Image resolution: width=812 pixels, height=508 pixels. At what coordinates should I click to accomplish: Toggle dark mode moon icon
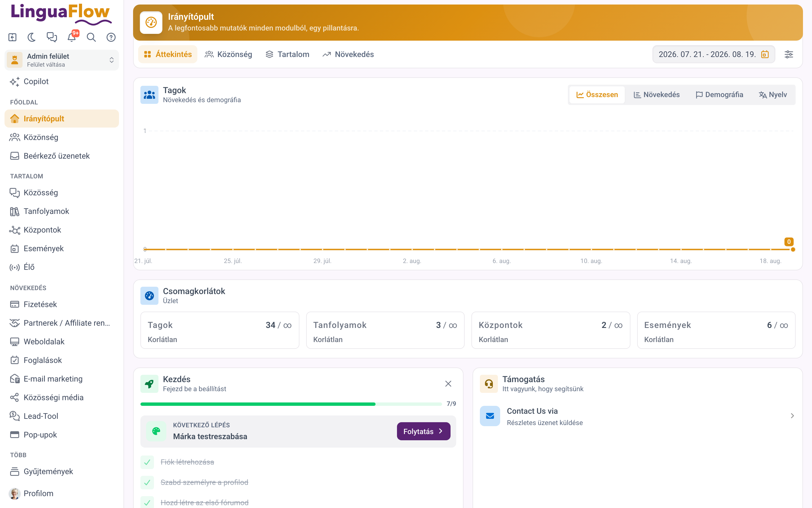[x=32, y=37]
